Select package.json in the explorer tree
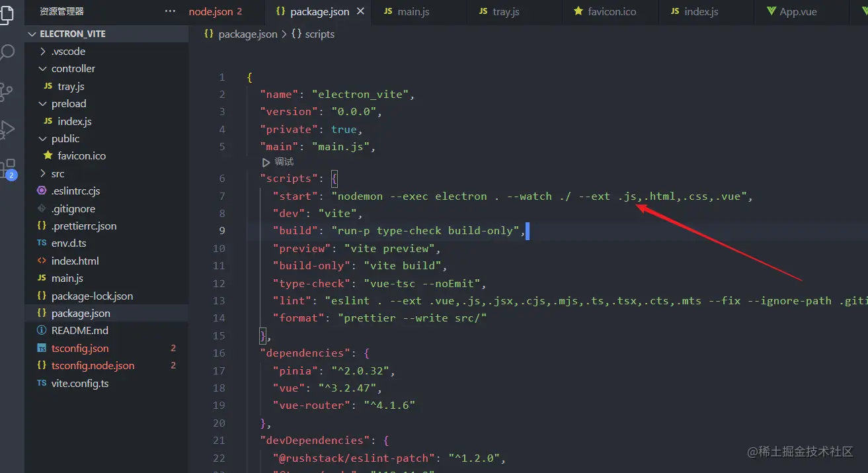868x473 pixels. pyautogui.click(x=106, y=313)
